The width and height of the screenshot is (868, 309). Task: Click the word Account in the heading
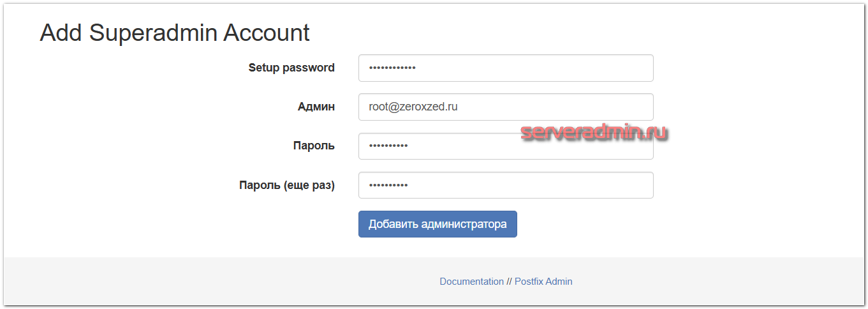point(267,33)
